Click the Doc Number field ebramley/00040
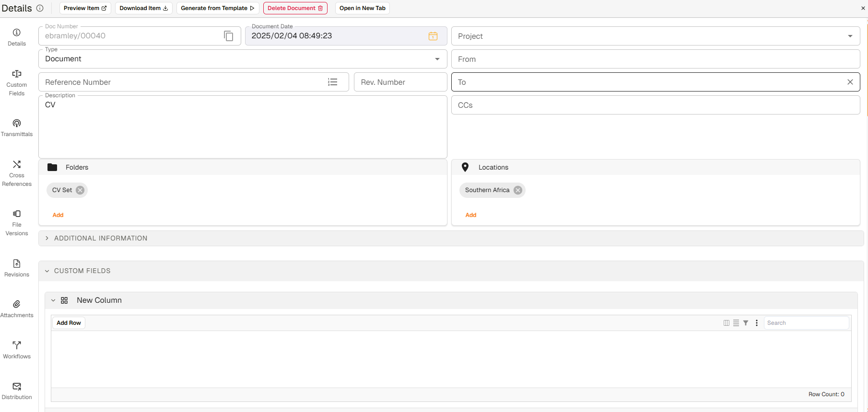The height and width of the screenshot is (412, 868). [140, 36]
